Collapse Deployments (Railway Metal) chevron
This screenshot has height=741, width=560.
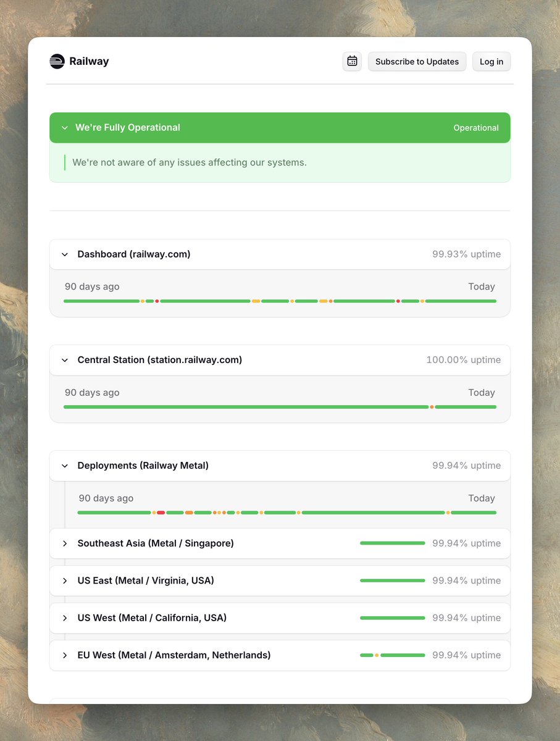click(x=65, y=466)
